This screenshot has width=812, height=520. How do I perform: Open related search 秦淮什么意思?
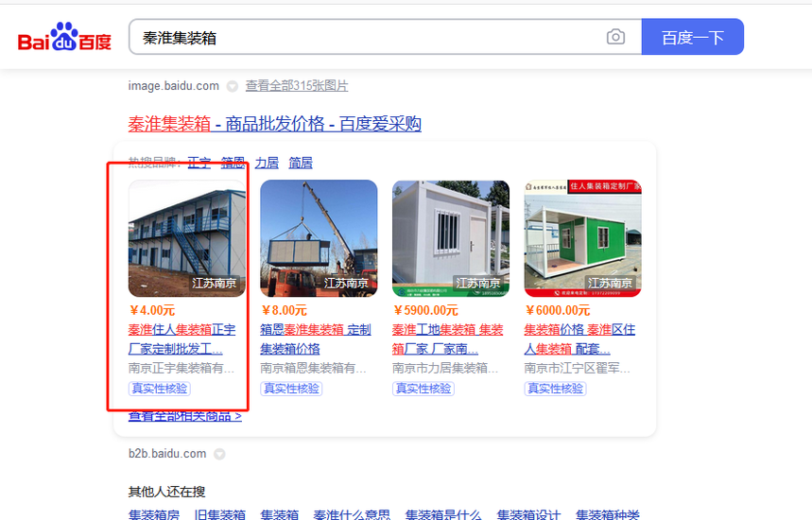click(x=352, y=514)
